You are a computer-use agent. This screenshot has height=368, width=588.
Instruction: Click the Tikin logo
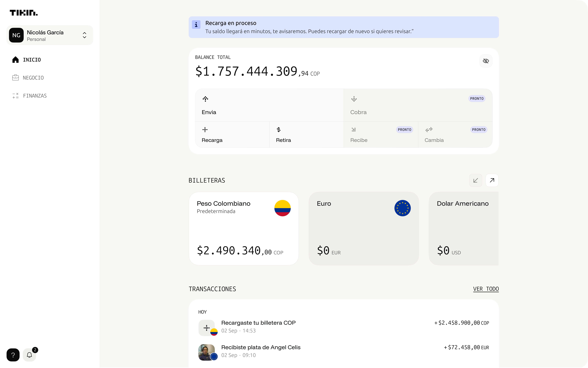[x=24, y=13]
